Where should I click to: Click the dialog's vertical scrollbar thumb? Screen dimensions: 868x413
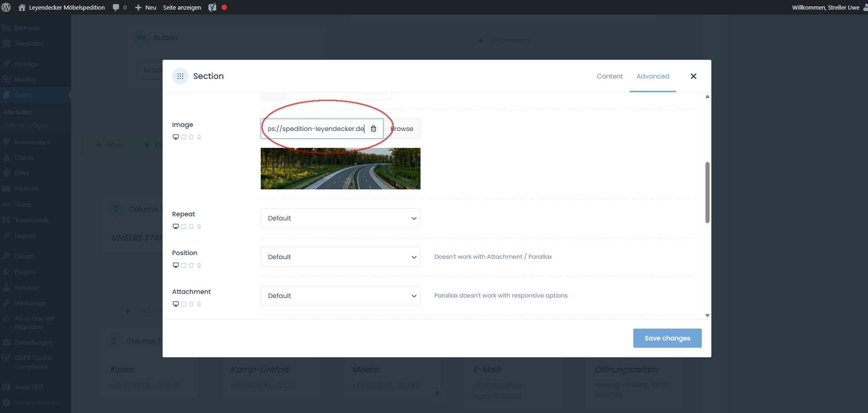point(707,192)
